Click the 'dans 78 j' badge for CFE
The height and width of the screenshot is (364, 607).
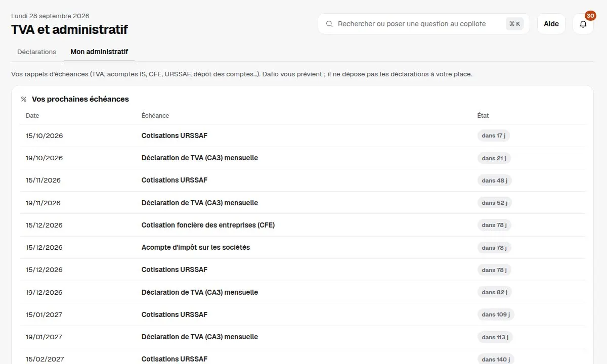coord(494,225)
